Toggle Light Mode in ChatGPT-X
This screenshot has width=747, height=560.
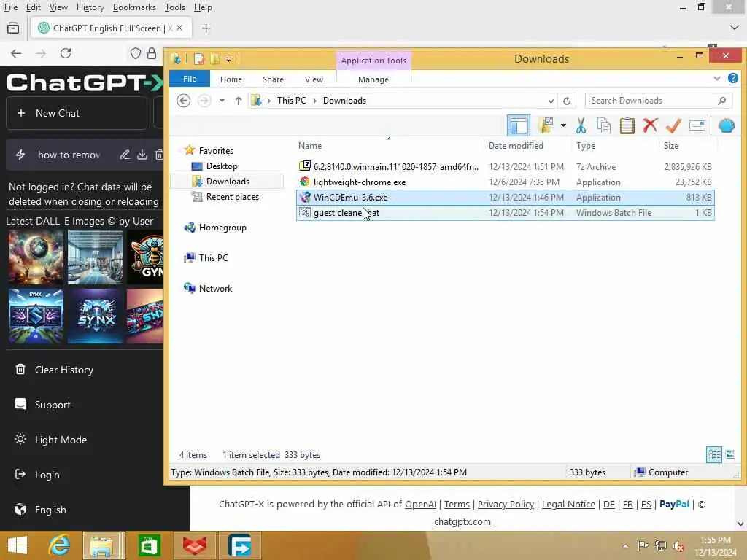click(61, 440)
